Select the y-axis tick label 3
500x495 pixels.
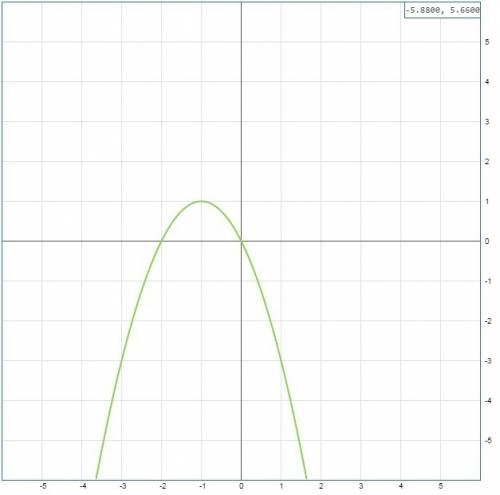487,122
